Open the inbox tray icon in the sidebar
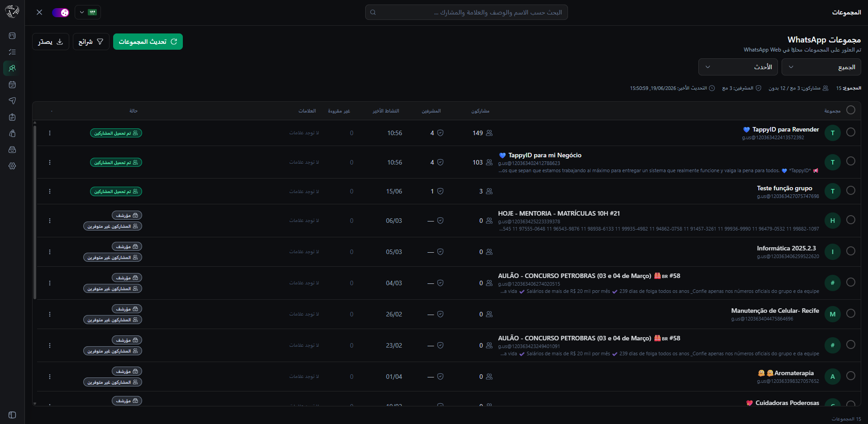The image size is (868, 424). 12,150
